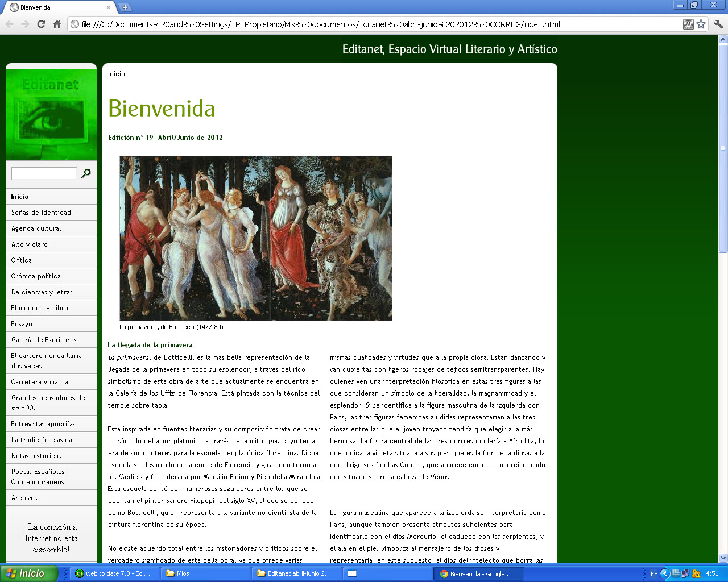Click the scrollbar down arrow
The height and width of the screenshot is (582, 728).
click(x=723, y=558)
